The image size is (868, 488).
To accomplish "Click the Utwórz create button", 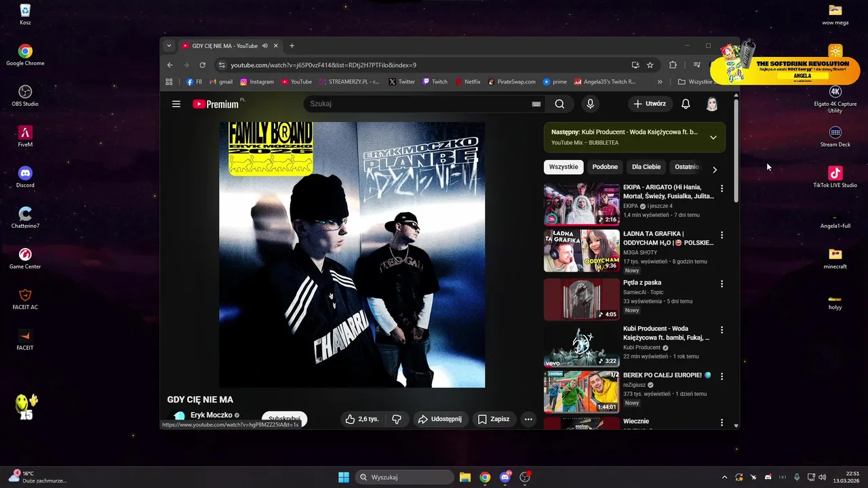I will tap(650, 104).
